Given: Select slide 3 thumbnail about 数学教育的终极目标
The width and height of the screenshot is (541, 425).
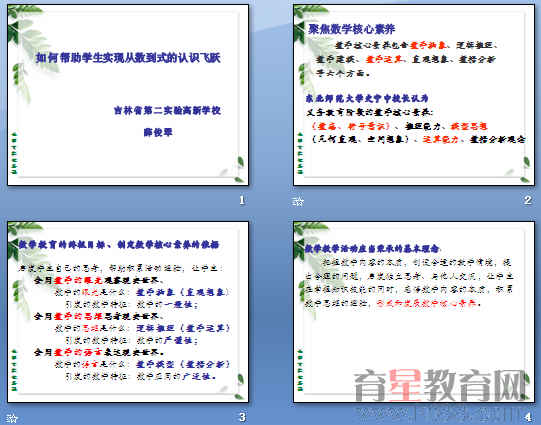Looking at the screenshot, I should pos(128,312).
